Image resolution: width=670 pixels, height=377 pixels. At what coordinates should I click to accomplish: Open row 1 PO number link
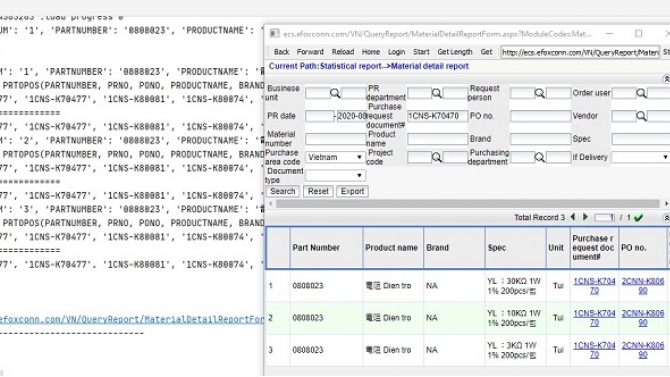pyautogui.click(x=643, y=286)
